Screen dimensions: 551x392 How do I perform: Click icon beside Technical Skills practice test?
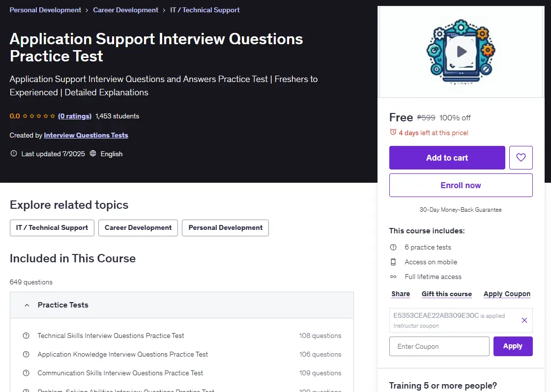point(26,336)
